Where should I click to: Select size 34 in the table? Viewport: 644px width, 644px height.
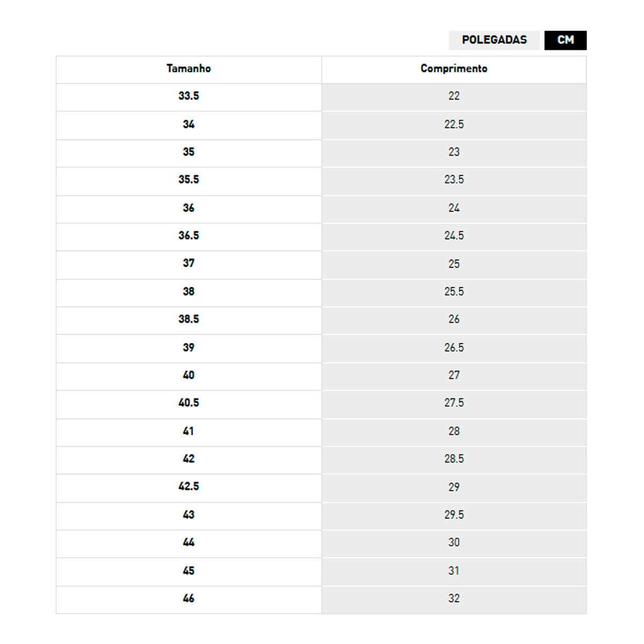[188, 125]
